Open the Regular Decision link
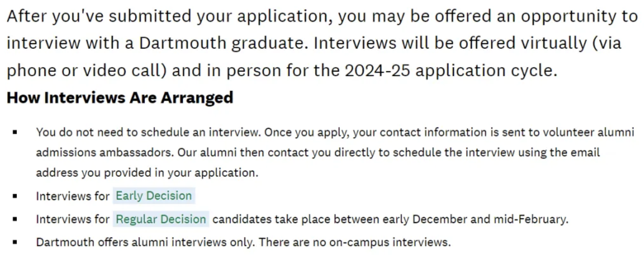The image size is (644, 255). 161,219
